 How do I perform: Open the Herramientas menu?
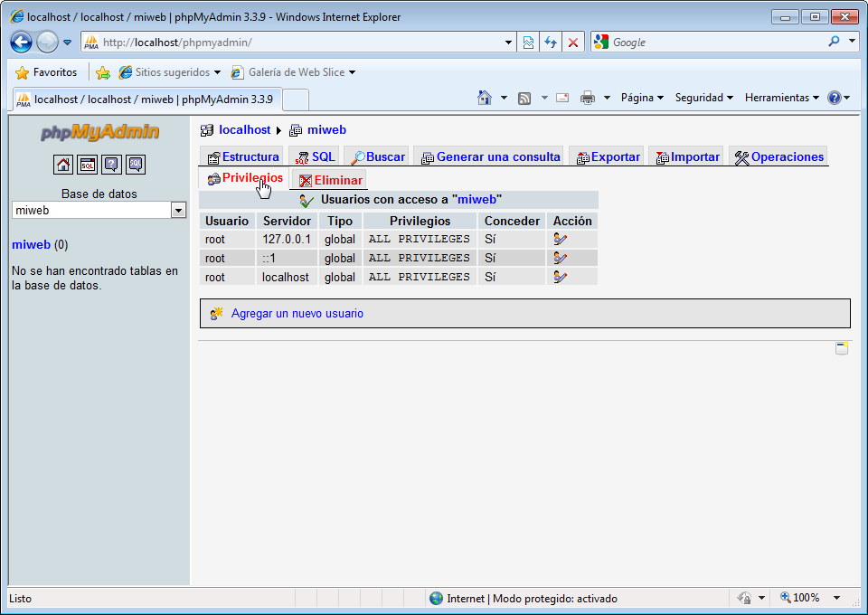click(x=781, y=98)
